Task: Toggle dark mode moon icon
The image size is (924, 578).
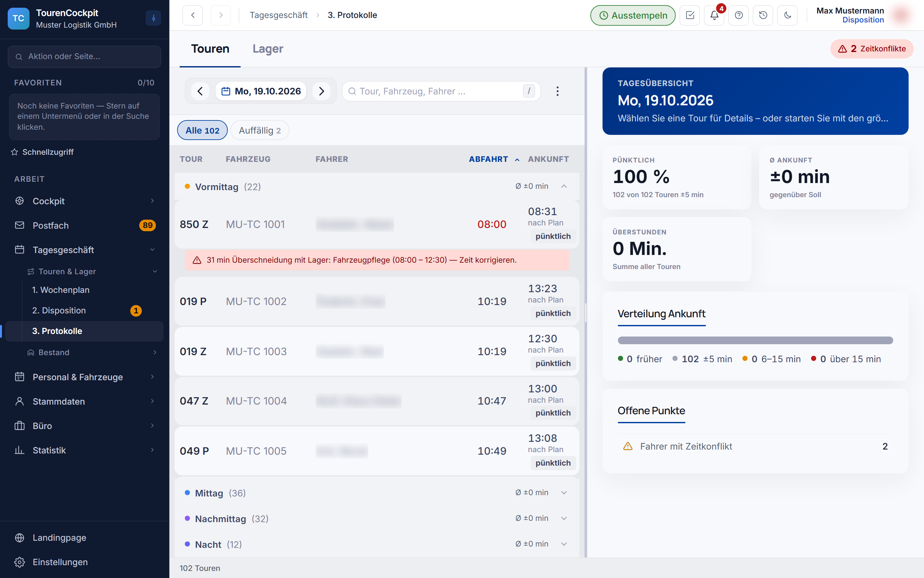Action: [x=787, y=15]
